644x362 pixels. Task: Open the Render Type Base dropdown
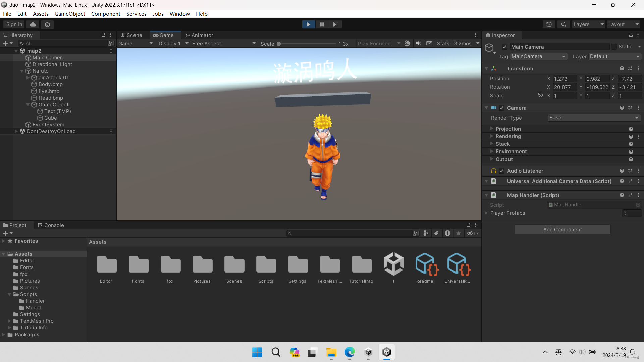click(x=594, y=118)
